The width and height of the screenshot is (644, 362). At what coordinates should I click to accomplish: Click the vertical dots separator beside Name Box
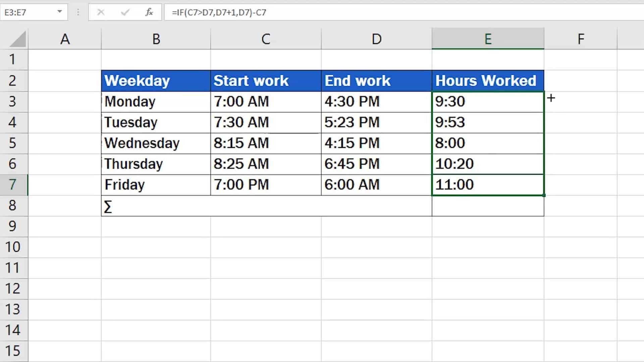pos(78,12)
